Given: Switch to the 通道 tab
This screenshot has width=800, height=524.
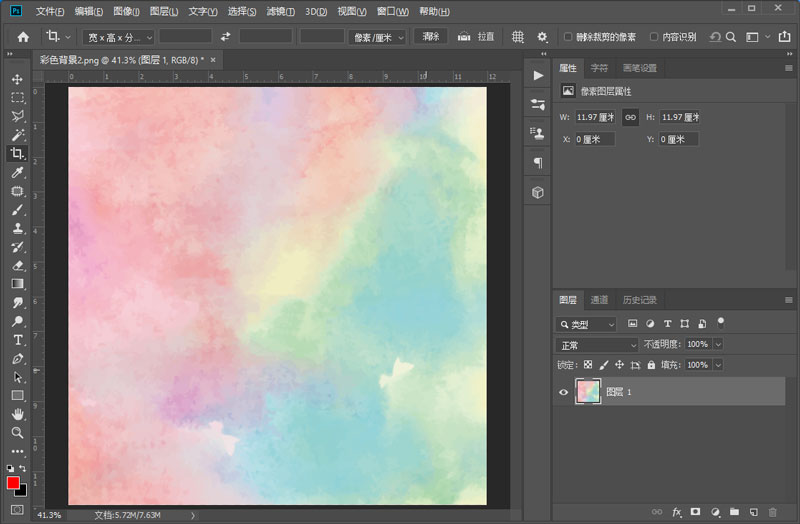Looking at the screenshot, I should [599, 300].
